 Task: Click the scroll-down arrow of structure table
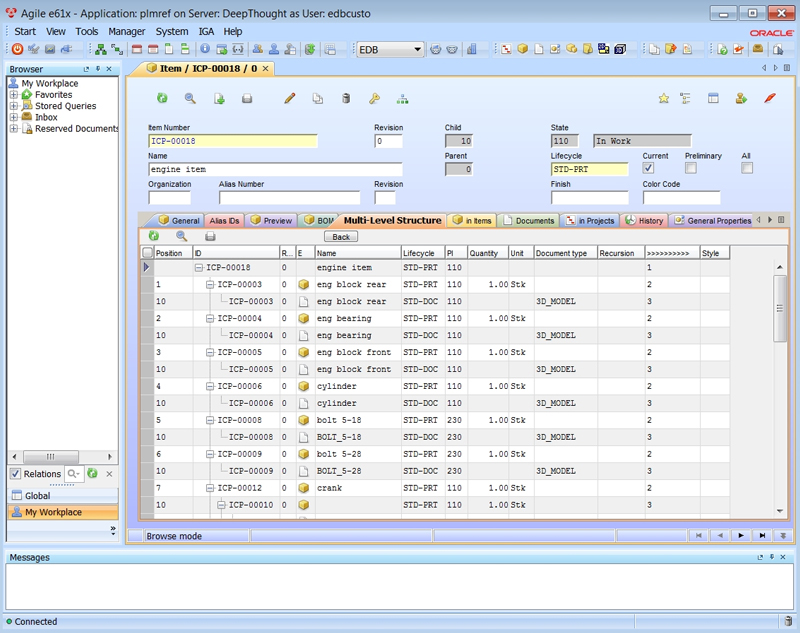(x=780, y=511)
